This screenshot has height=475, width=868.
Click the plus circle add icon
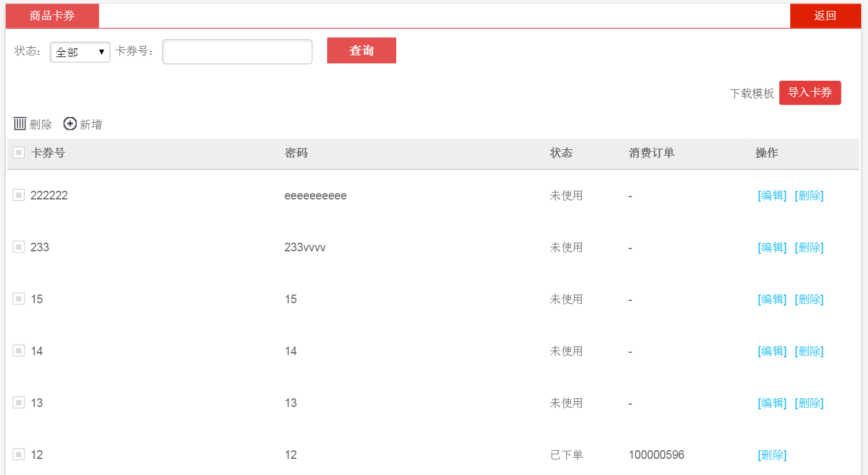70,123
